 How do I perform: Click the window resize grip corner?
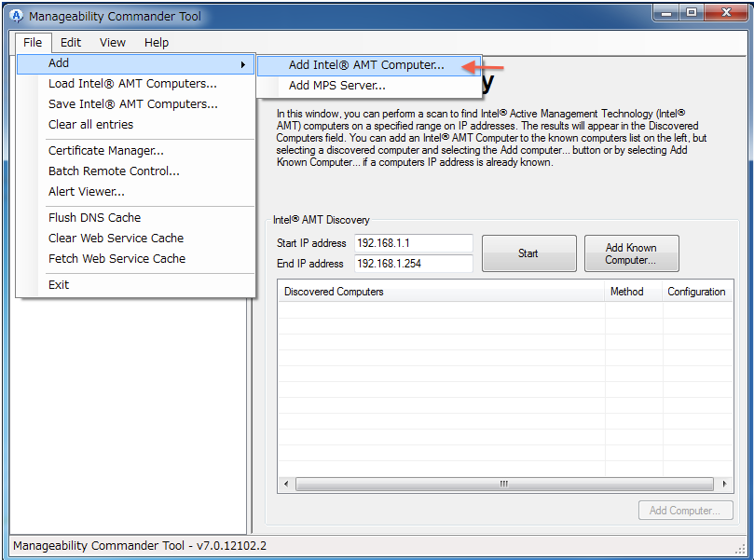point(741,550)
